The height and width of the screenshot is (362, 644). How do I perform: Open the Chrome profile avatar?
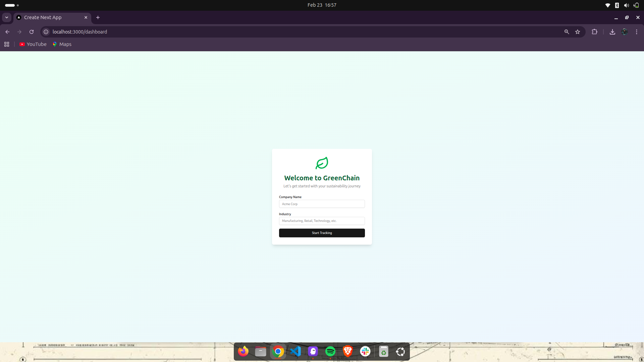coord(625,32)
